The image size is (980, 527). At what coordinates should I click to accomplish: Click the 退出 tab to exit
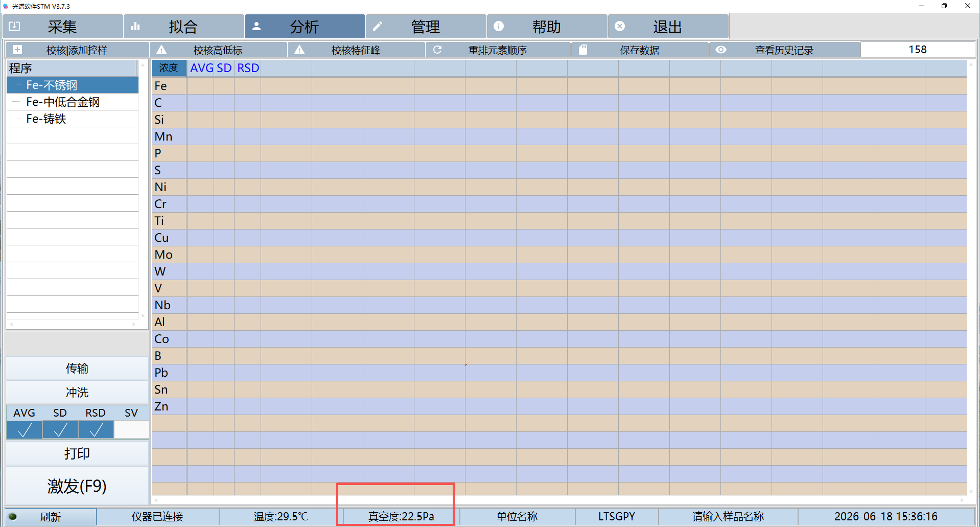click(668, 26)
